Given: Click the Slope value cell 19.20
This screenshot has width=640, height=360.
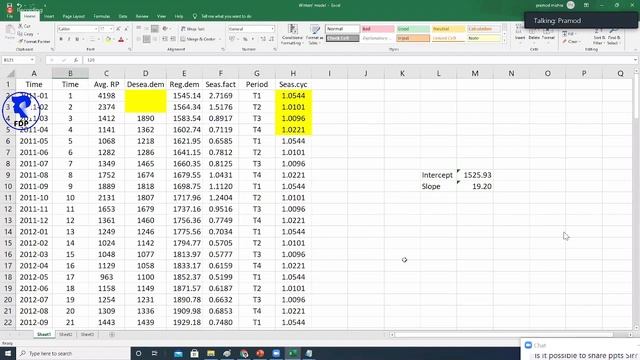Looking at the screenshot, I should click(475, 187).
